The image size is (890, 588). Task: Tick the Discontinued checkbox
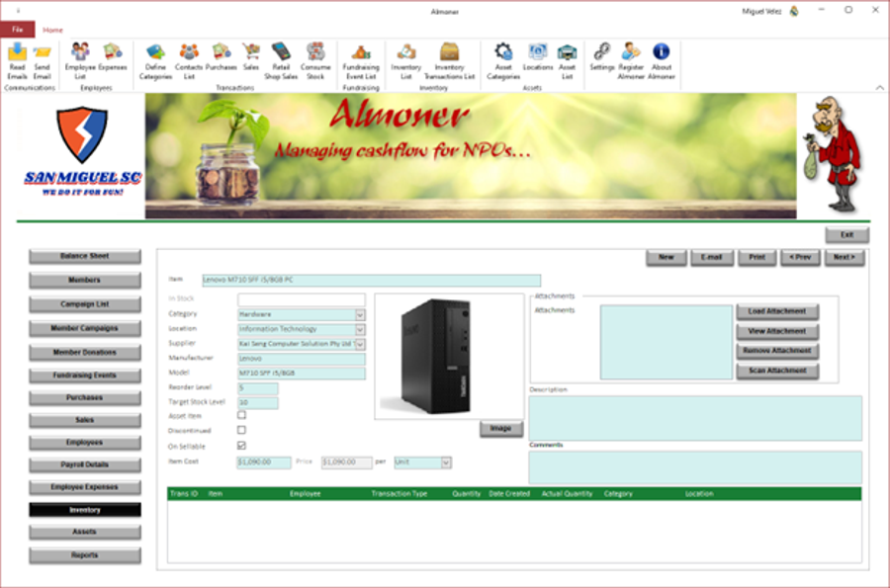tap(242, 430)
